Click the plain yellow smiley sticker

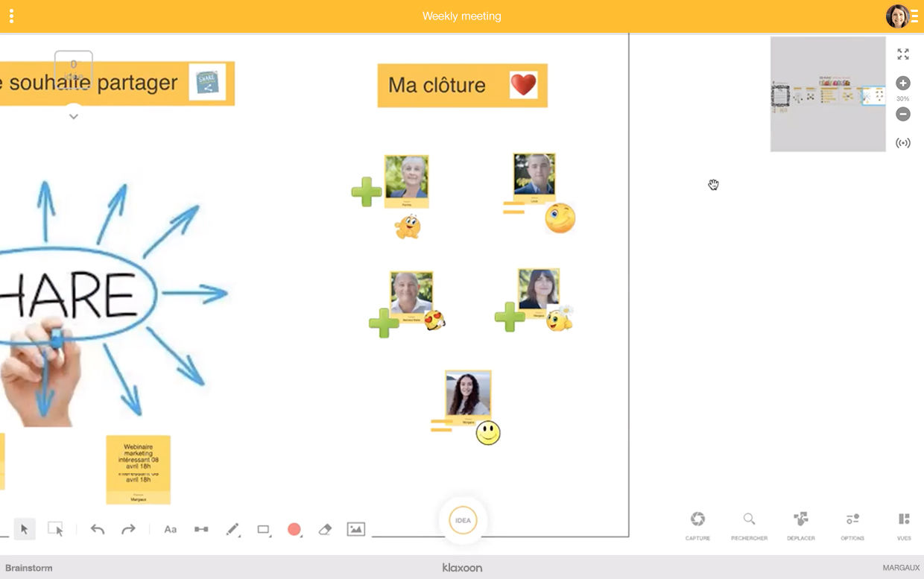click(x=488, y=432)
